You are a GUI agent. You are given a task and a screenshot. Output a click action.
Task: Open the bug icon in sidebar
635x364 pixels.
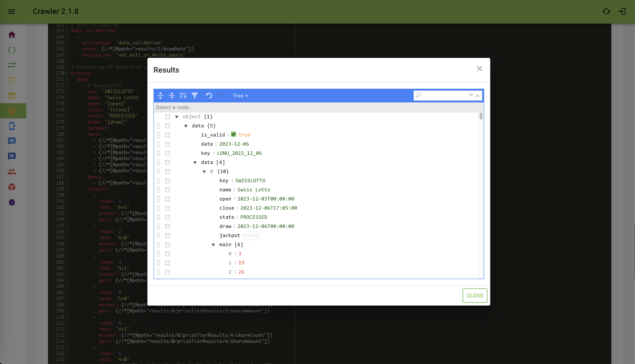click(x=12, y=202)
